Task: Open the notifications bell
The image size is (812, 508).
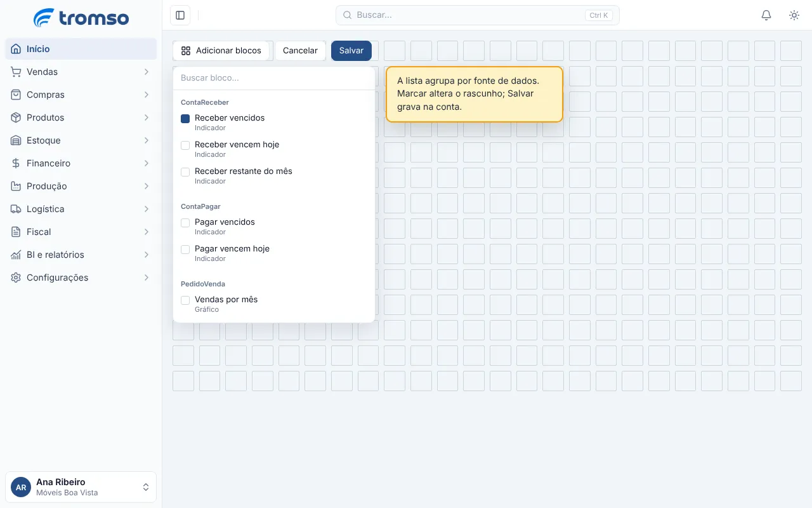Action: pyautogui.click(x=766, y=15)
